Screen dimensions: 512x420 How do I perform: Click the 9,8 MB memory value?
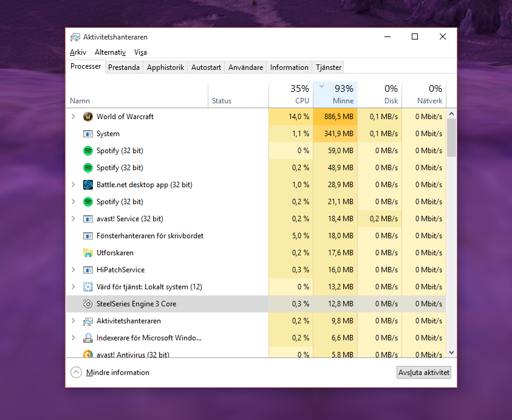[342, 321]
